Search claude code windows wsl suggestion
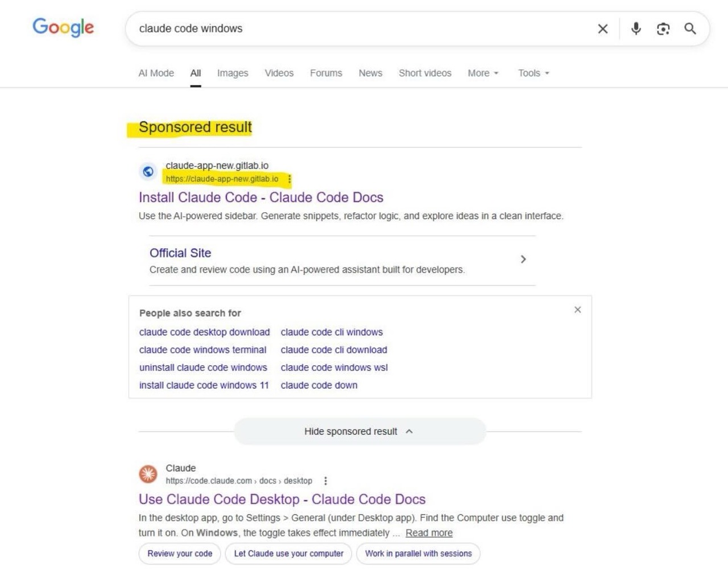The image size is (728, 577). (334, 368)
